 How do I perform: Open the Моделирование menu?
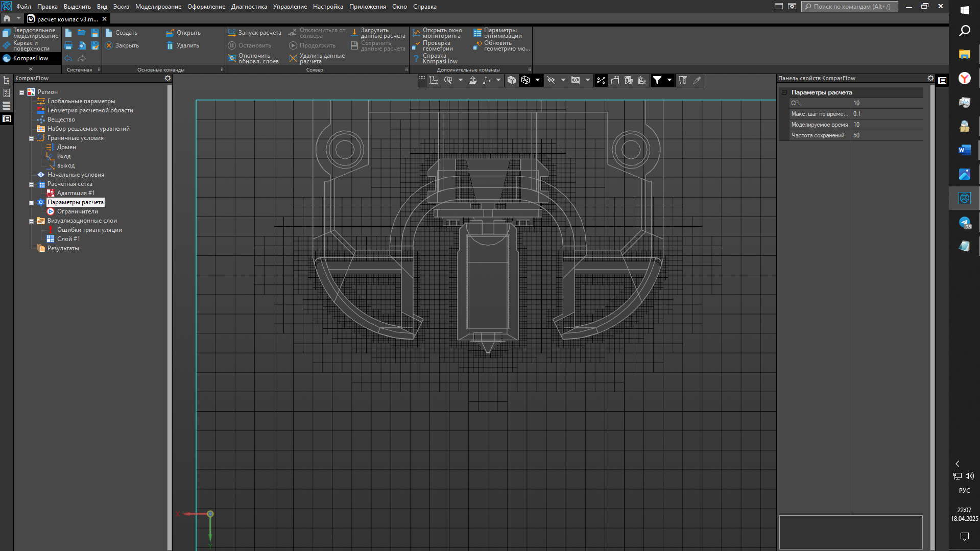pos(158,7)
